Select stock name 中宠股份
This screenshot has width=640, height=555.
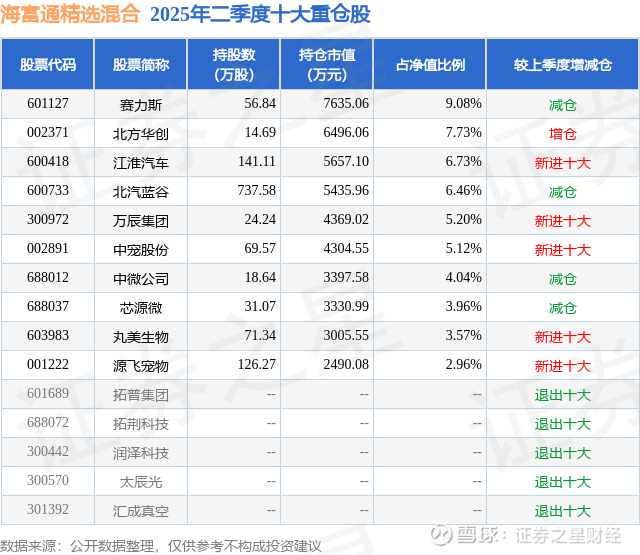click(x=141, y=250)
